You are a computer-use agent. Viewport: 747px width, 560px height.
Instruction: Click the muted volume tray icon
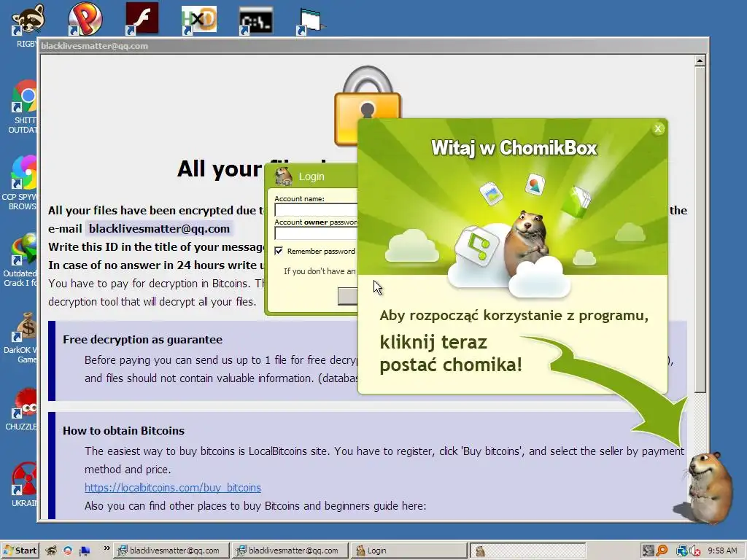(694, 551)
